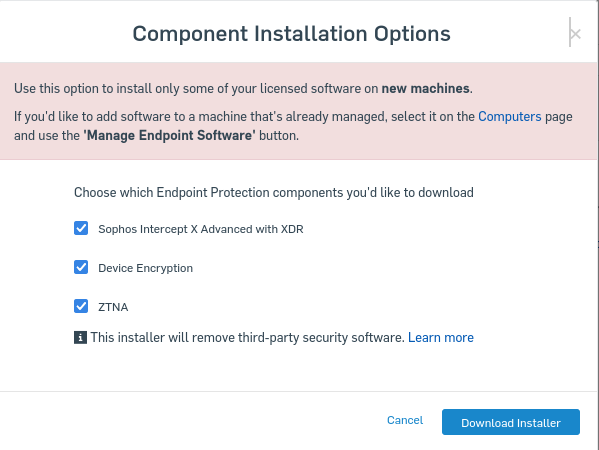Viewport: 599px width, 450px height.
Task: Click the Device Encryption label text
Action: (x=146, y=268)
